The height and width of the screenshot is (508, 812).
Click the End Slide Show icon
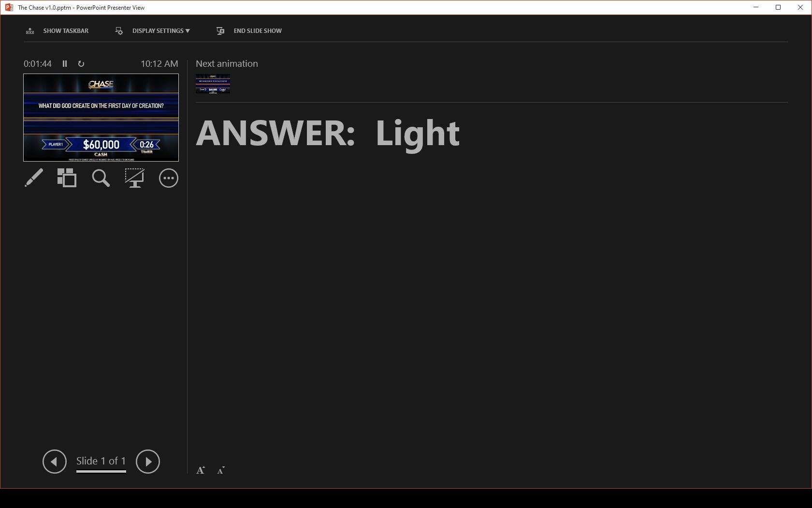click(220, 31)
